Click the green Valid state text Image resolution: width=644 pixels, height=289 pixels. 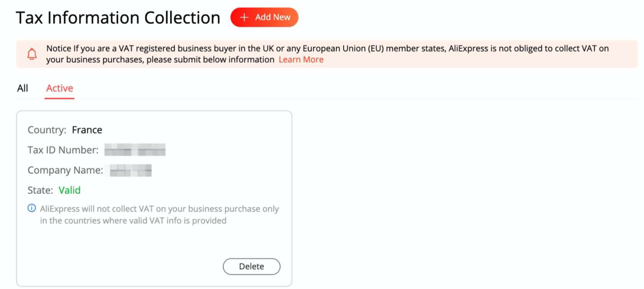coord(70,190)
